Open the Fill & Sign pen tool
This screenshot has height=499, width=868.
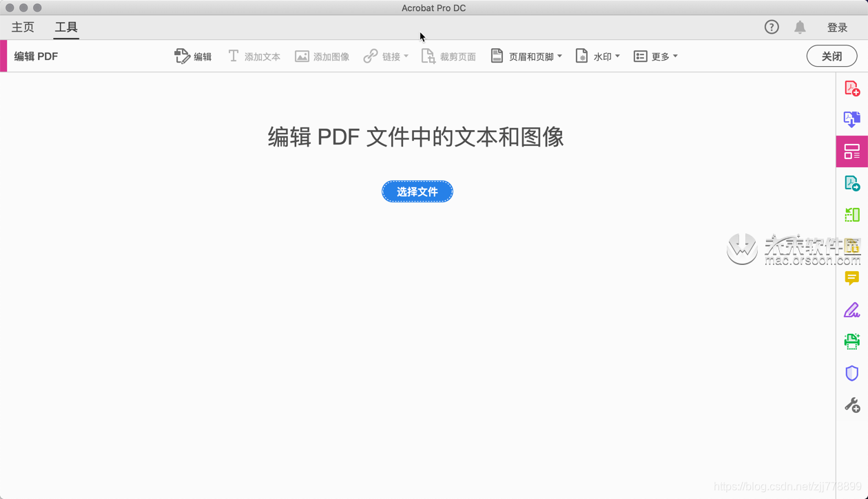pyautogui.click(x=852, y=310)
